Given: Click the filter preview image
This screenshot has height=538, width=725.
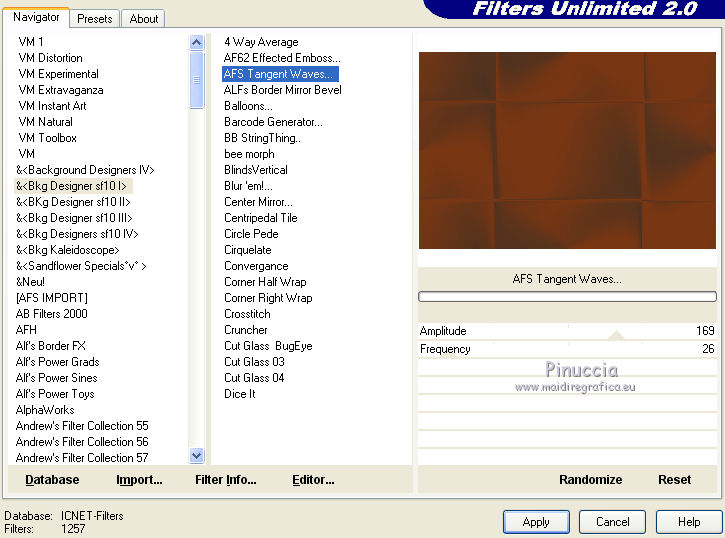Looking at the screenshot, I should [567, 150].
